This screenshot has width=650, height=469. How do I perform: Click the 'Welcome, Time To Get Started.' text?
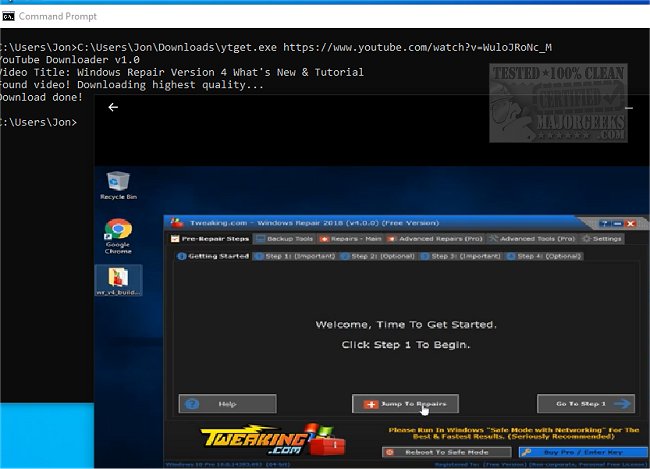click(x=406, y=325)
